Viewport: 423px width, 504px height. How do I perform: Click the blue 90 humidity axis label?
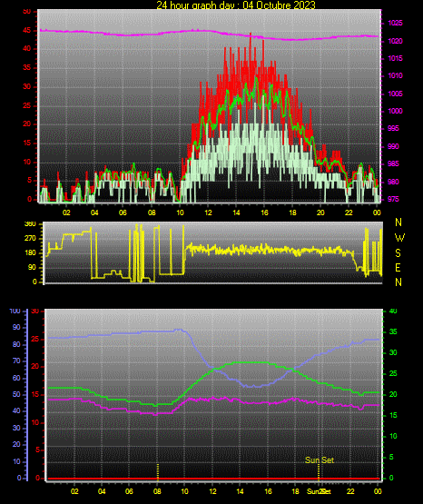pos(16,328)
